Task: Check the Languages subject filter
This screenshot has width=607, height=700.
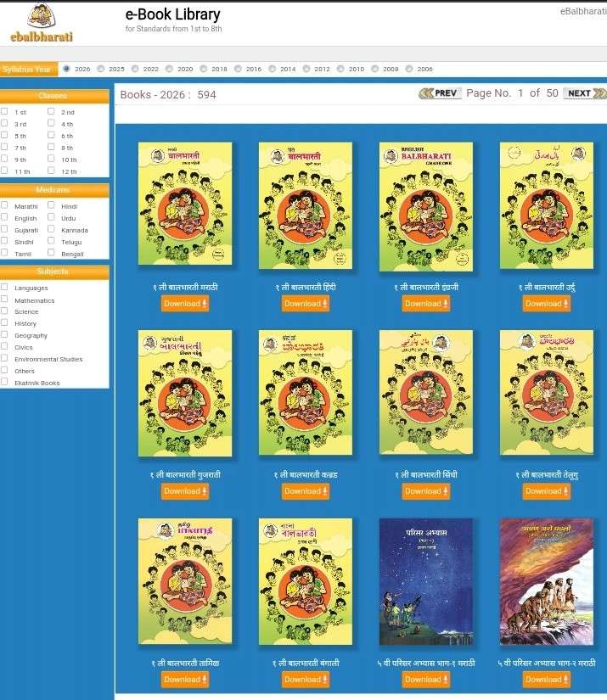Action: [4, 287]
